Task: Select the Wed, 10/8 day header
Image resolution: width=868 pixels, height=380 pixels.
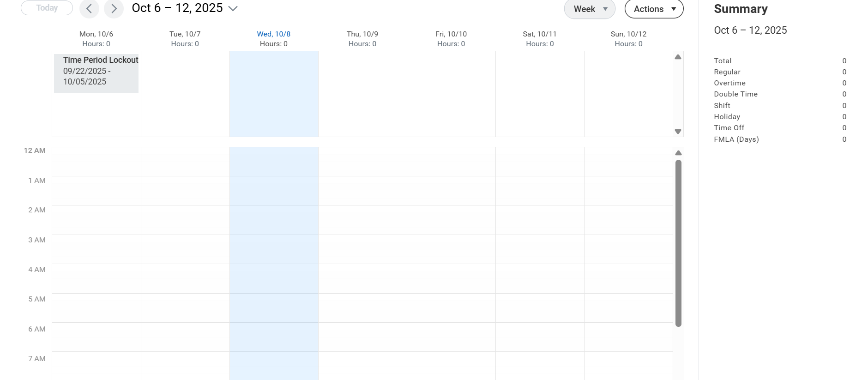Action: [x=273, y=34]
